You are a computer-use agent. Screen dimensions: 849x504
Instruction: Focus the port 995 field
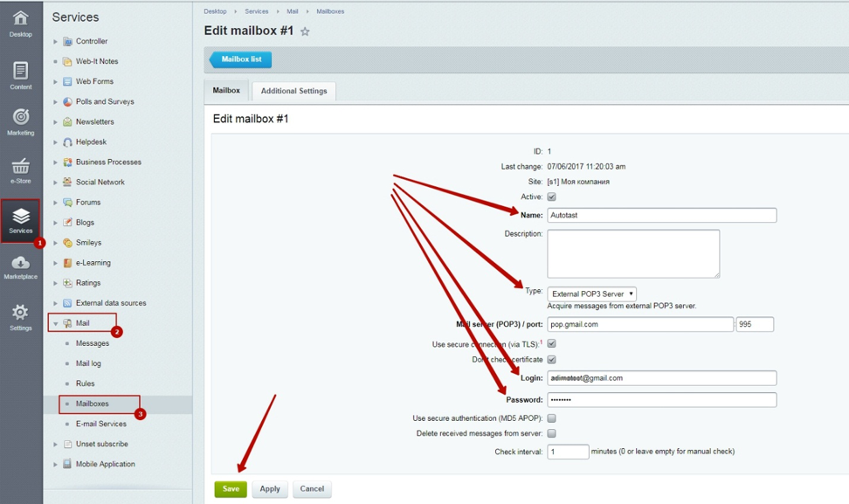coord(755,324)
